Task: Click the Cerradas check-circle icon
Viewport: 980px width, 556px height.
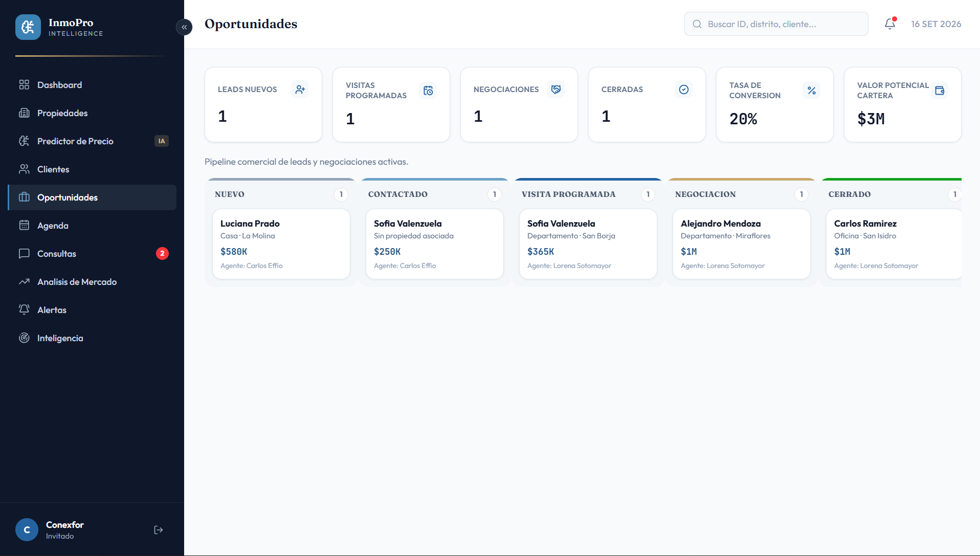Action: click(x=684, y=90)
